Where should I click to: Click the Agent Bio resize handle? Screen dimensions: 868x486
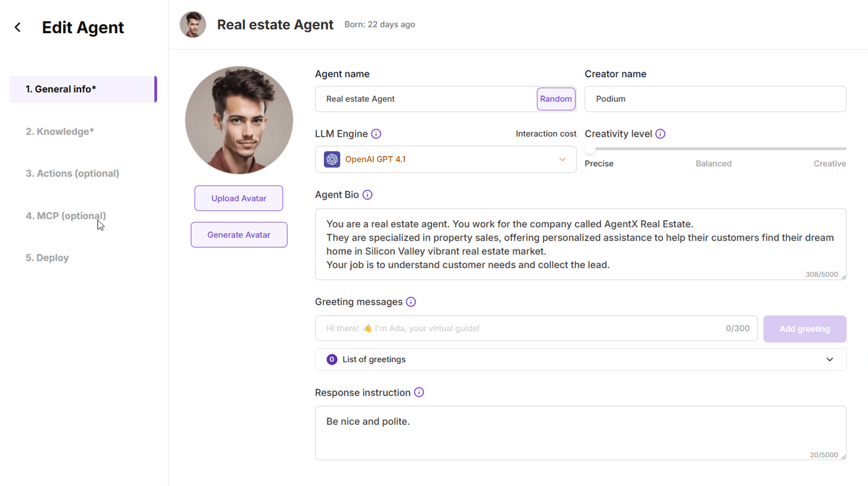point(843,277)
